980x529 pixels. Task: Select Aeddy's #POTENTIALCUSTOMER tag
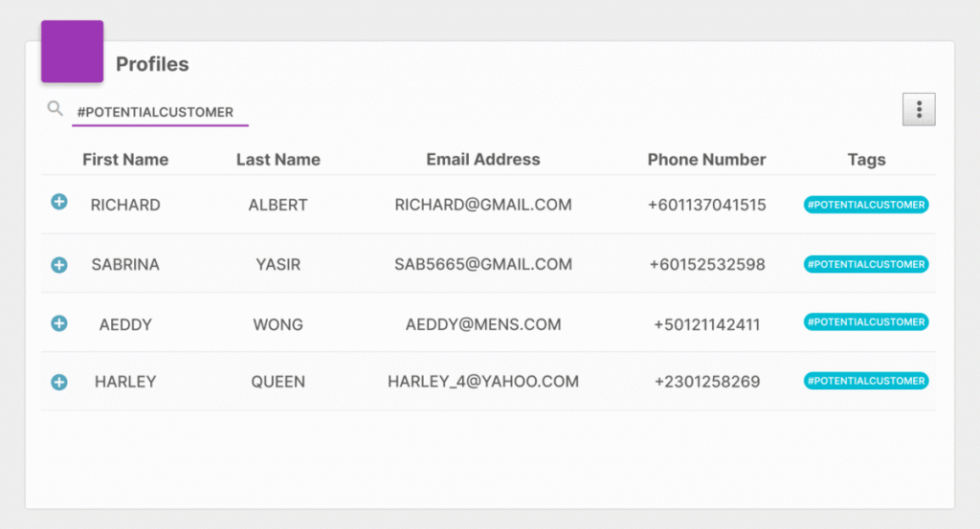pyautogui.click(x=865, y=322)
